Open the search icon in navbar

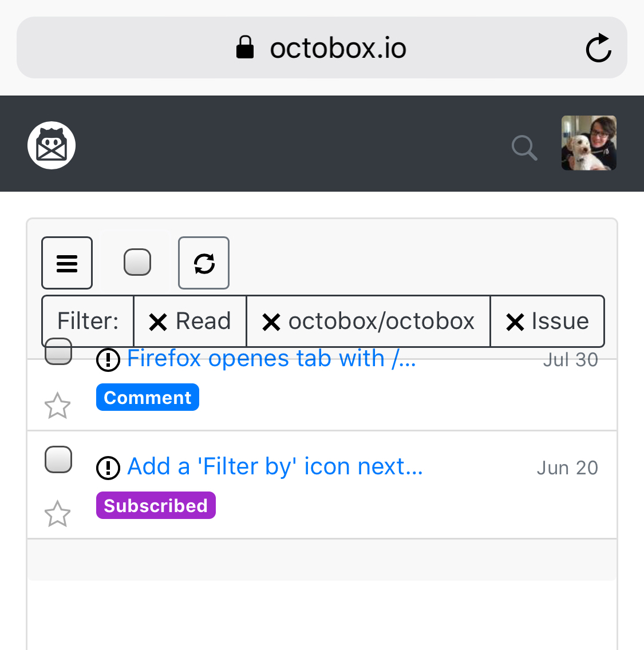pyautogui.click(x=524, y=148)
